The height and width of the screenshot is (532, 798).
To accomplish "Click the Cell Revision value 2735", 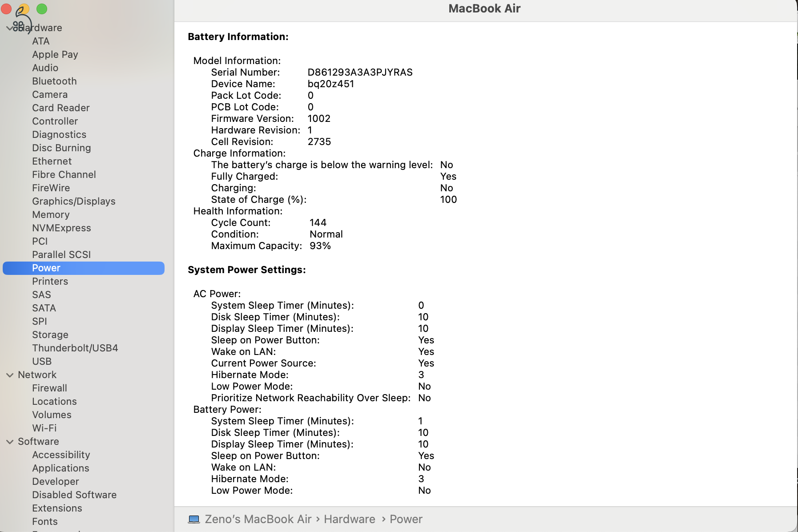I will point(319,141).
